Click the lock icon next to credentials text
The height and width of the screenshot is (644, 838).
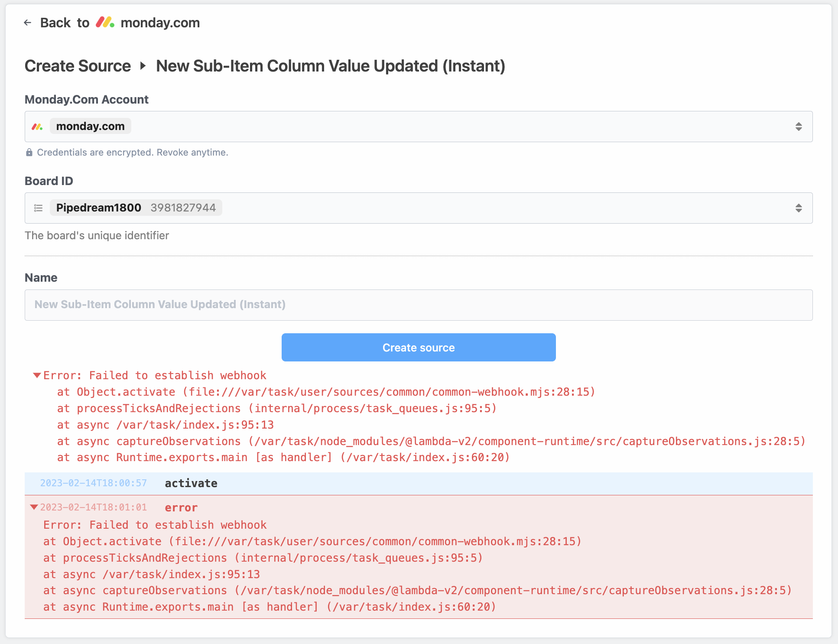click(29, 152)
